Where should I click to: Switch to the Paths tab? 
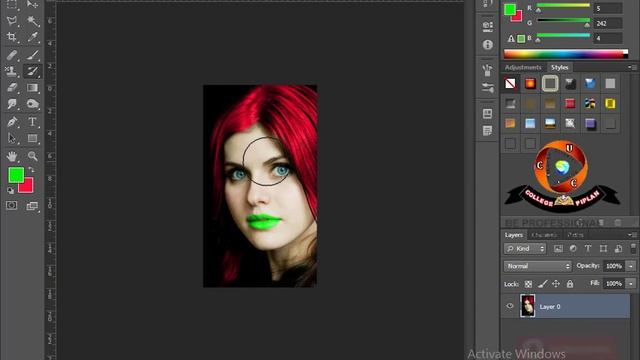(575, 235)
